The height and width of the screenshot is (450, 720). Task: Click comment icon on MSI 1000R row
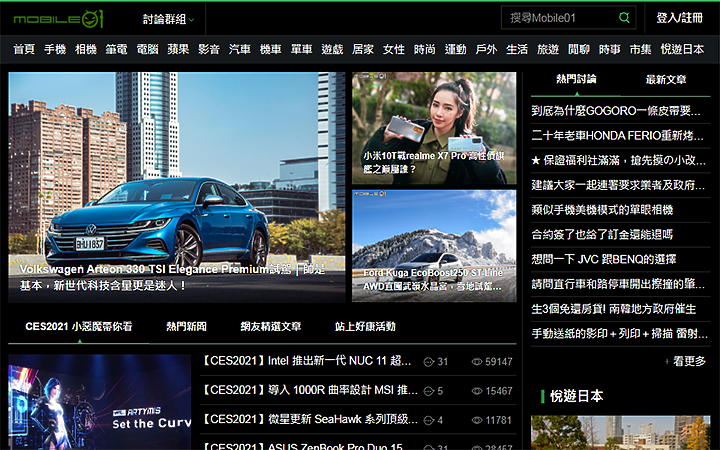(x=428, y=391)
